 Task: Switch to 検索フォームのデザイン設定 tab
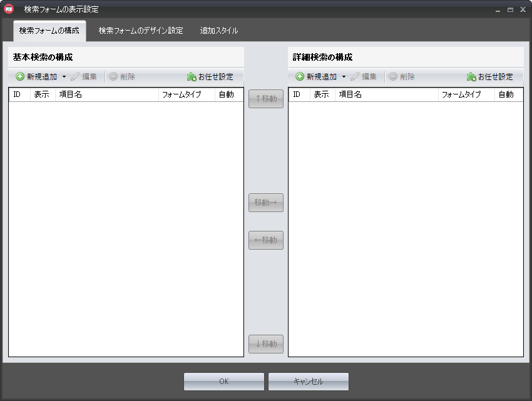coord(141,31)
